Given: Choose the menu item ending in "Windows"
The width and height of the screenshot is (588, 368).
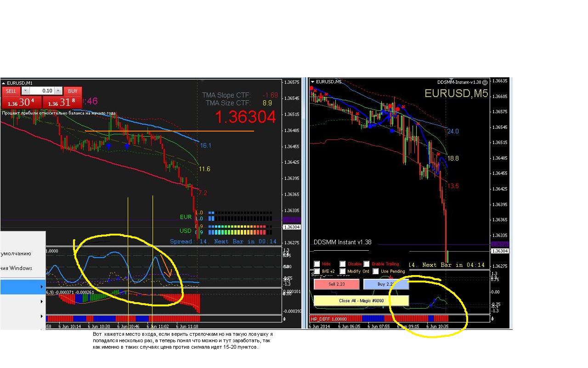Looking at the screenshot, I should [16, 268].
